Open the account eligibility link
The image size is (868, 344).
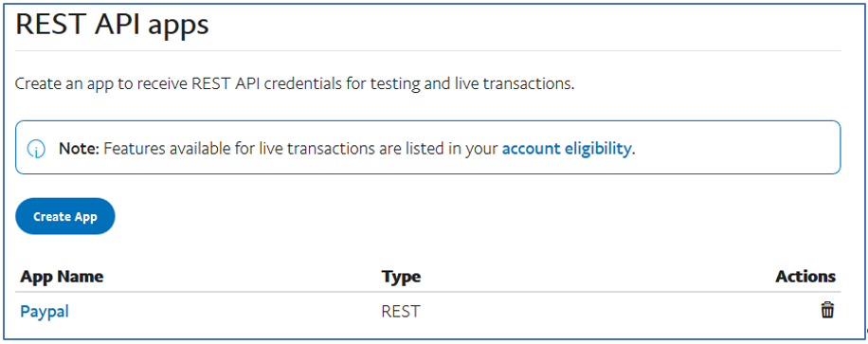coord(567,149)
